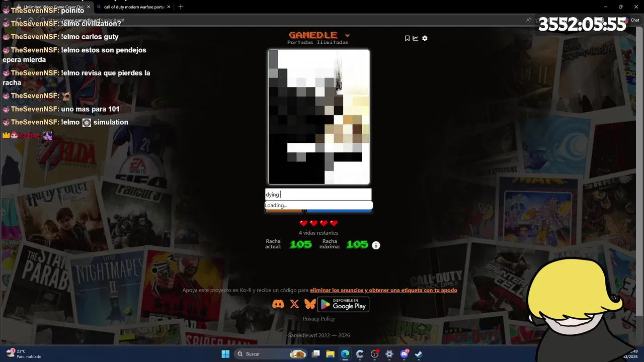Viewport: 644px width, 362px height.
Task: Open Task View on the taskbar
Action: (x=316, y=354)
